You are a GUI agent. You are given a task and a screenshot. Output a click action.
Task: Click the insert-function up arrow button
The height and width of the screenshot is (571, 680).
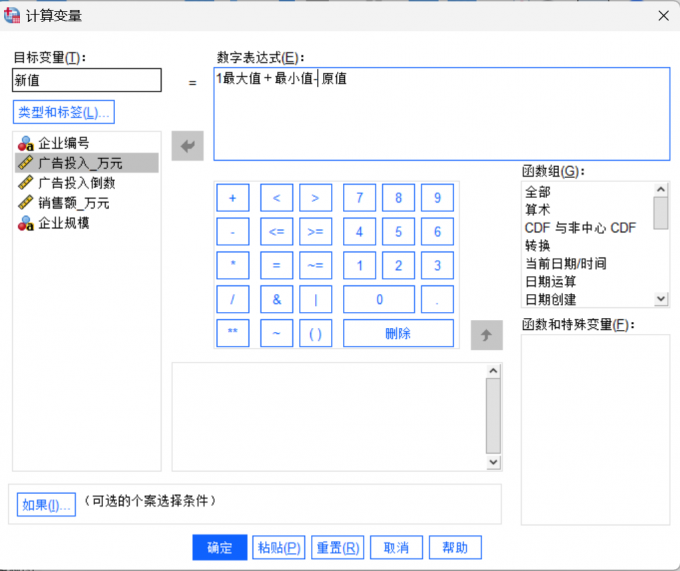(487, 335)
